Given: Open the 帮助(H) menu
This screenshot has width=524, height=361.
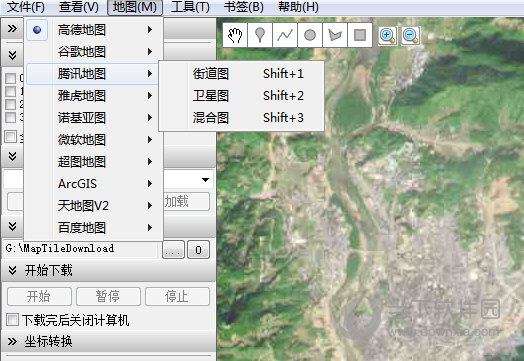Looking at the screenshot, I should coord(298,7).
